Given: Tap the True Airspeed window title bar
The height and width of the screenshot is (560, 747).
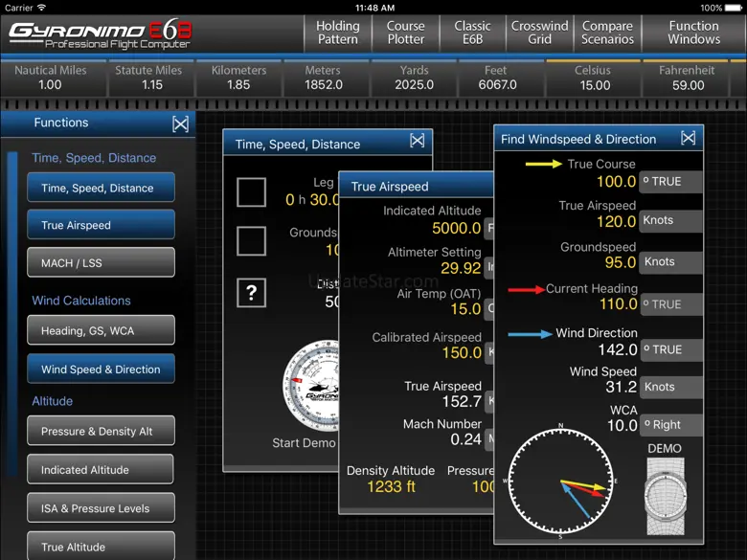Looking at the screenshot, I should click(416, 187).
